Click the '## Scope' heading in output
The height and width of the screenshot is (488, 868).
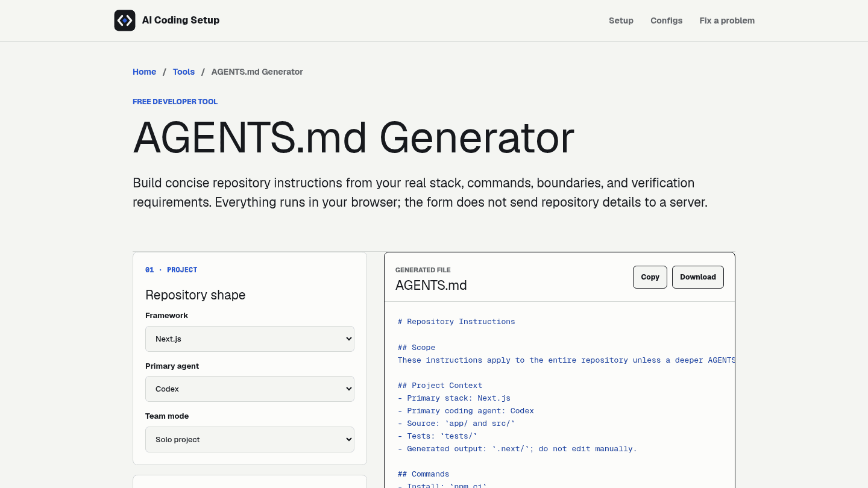[x=417, y=348]
